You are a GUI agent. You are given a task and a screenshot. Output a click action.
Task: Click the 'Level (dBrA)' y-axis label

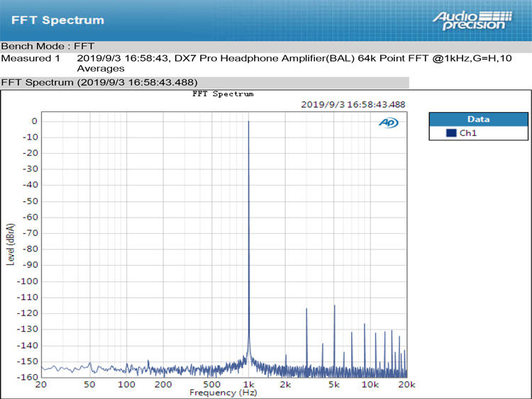[11, 244]
